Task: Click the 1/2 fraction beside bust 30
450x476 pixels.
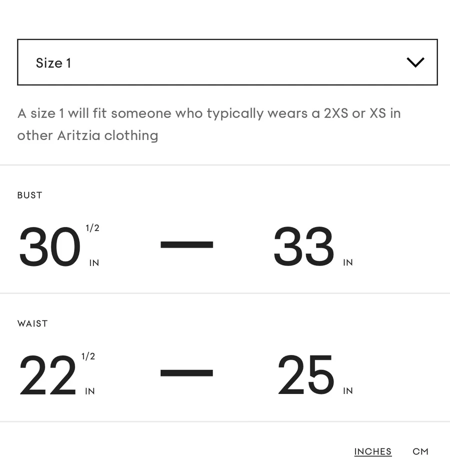Action: pyautogui.click(x=92, y=227)
